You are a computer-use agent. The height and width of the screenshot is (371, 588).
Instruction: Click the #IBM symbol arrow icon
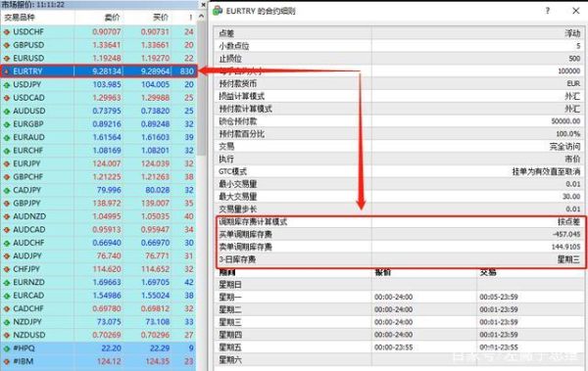point(7,362)
